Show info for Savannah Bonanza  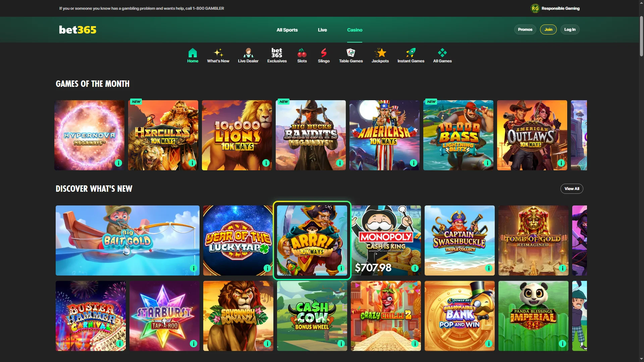267,344
